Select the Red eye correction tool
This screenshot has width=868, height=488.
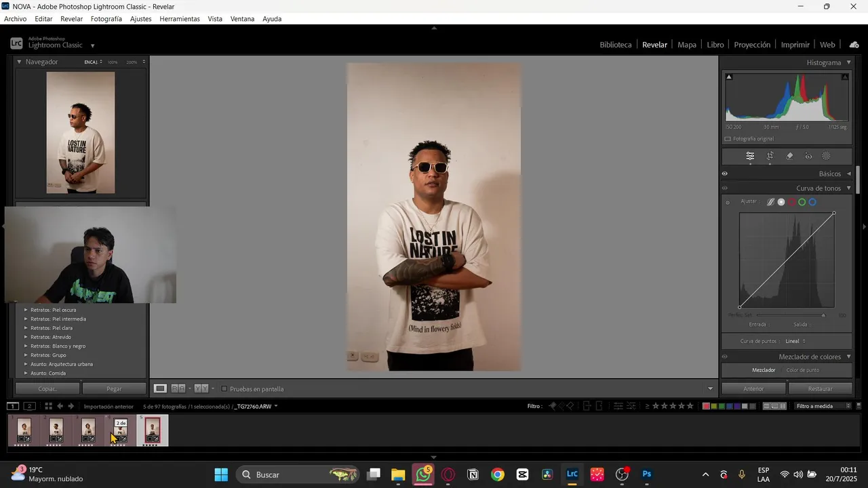[808, 156]
